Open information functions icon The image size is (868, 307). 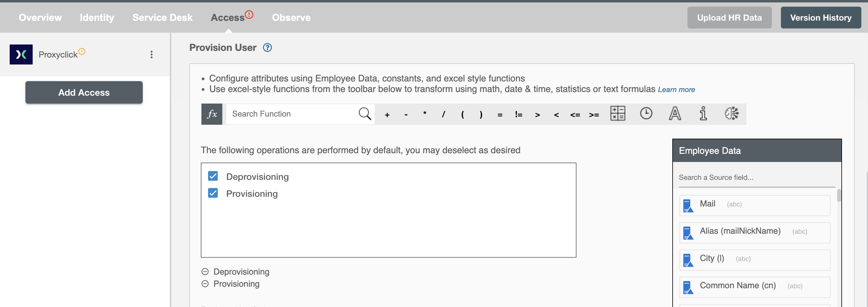coord(703,113)
